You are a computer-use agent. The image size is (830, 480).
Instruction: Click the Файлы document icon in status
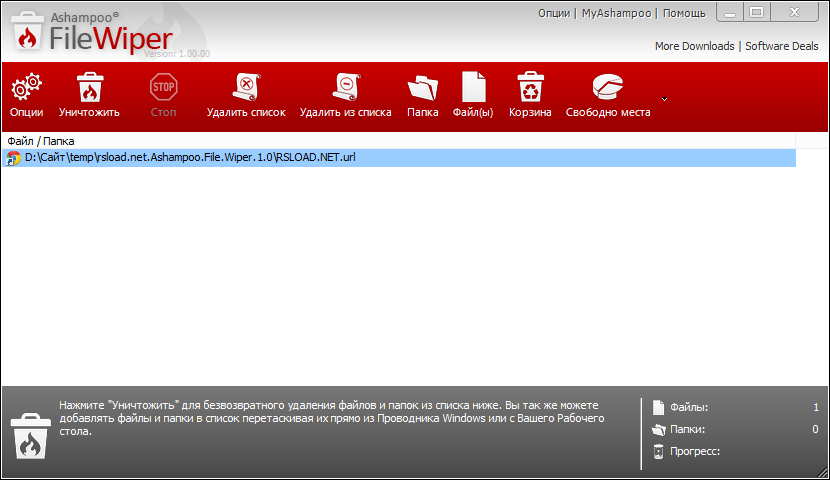pyautogui.click(x=658, y=407)
